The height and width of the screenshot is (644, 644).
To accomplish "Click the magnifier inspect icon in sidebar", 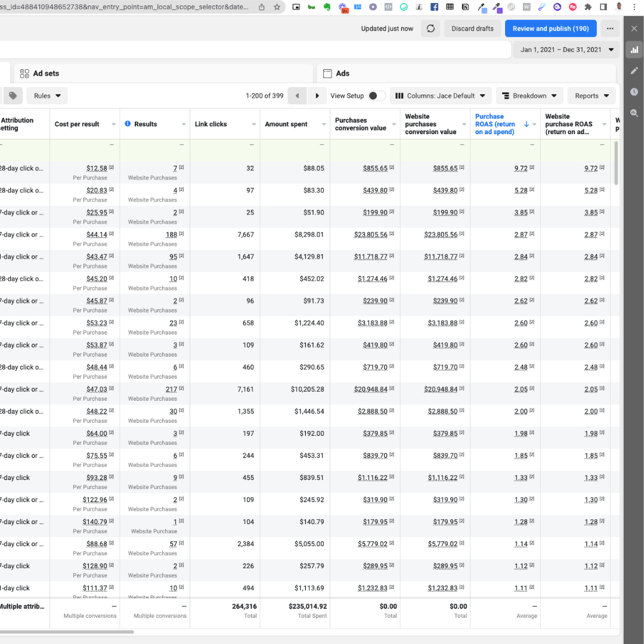I will click(634, 113).
